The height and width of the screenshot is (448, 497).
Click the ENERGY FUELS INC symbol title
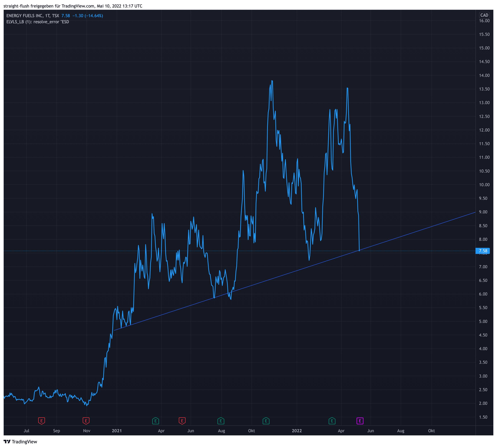[24, 16]
